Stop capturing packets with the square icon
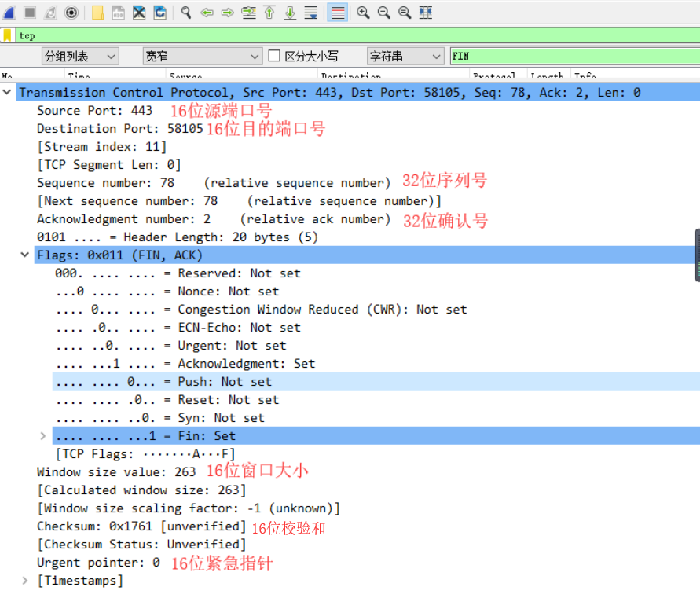This screenshot has width=700, height=594. pos(30,13)
